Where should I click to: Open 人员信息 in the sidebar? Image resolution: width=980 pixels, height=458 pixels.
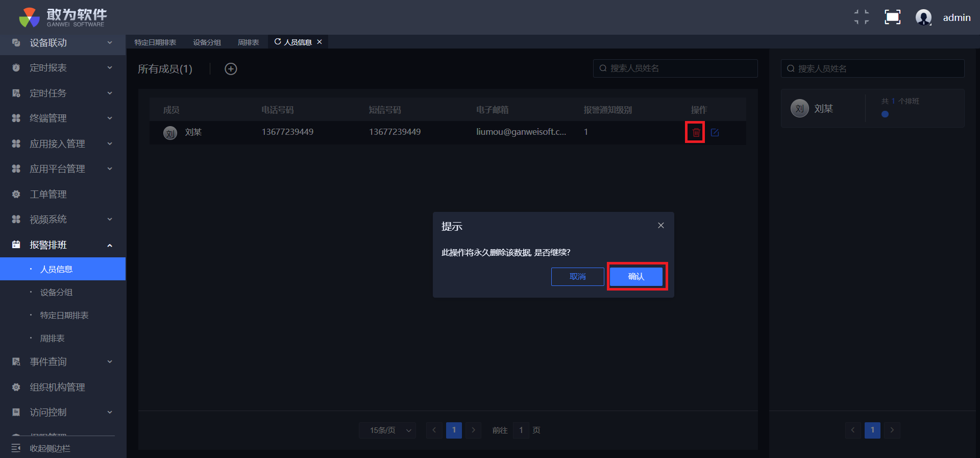pos(63,269)
